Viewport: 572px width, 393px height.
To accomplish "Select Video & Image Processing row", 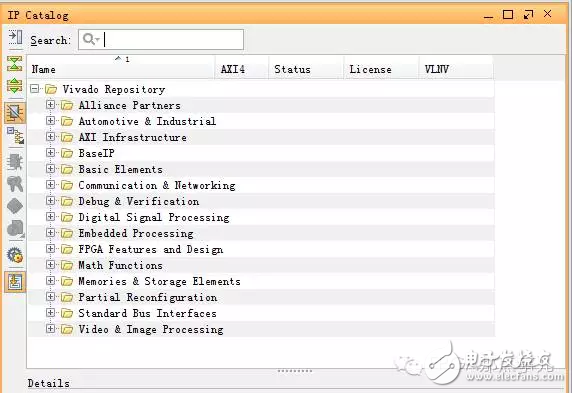I will 261,329.
